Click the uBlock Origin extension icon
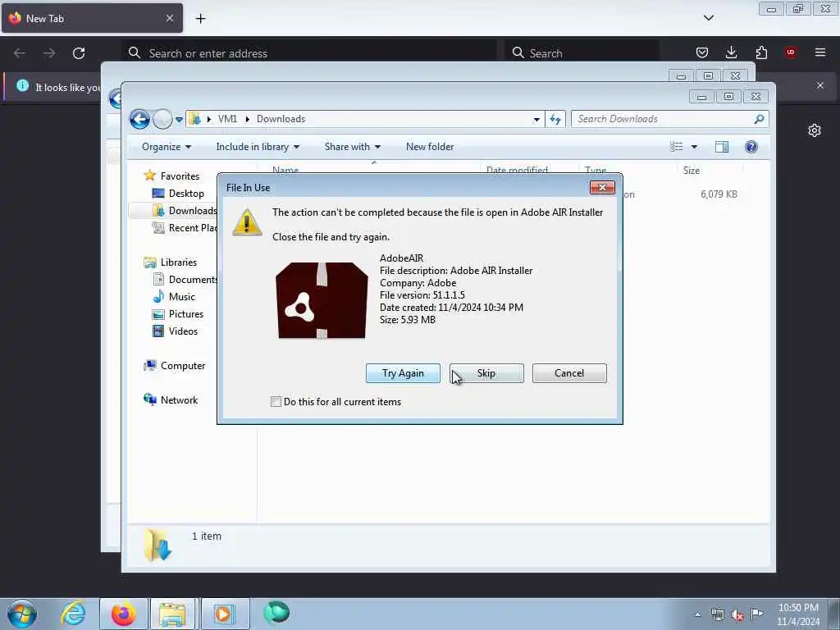840x630 pixels. pyautogui.click(x=791, y=52)
